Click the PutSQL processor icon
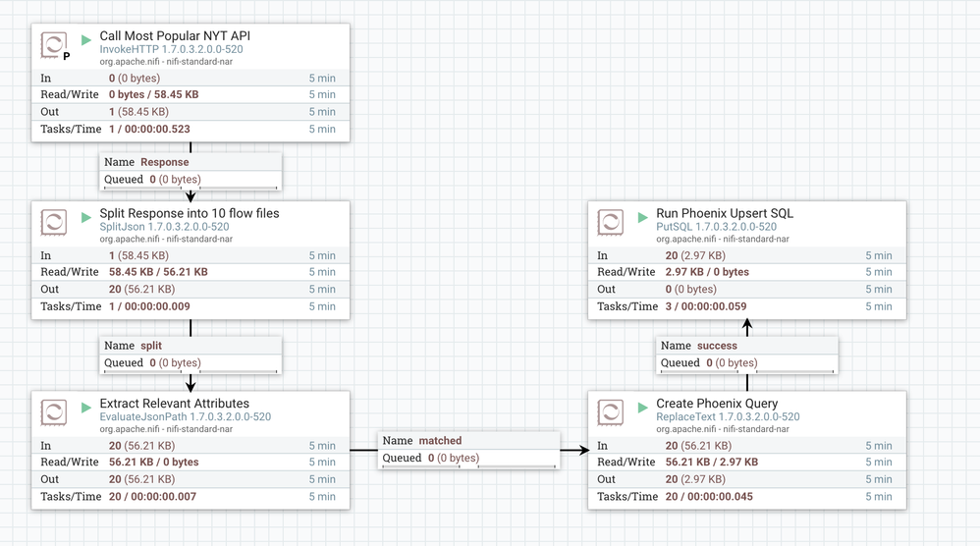 click(610, 222)
